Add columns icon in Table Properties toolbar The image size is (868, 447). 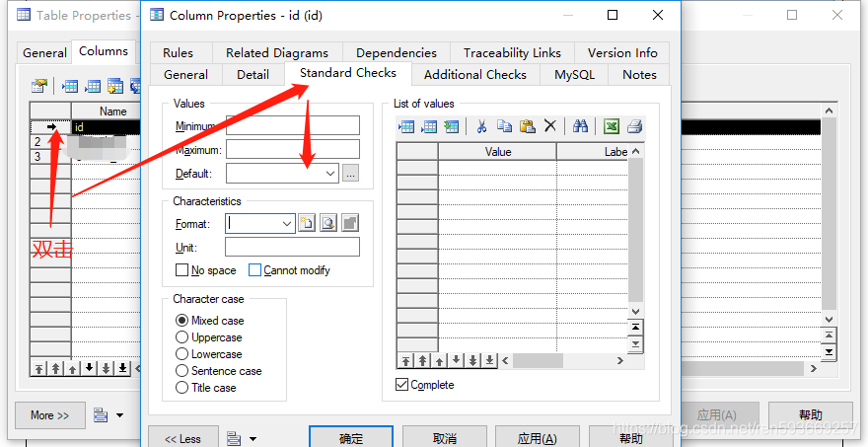click(115, 86)
